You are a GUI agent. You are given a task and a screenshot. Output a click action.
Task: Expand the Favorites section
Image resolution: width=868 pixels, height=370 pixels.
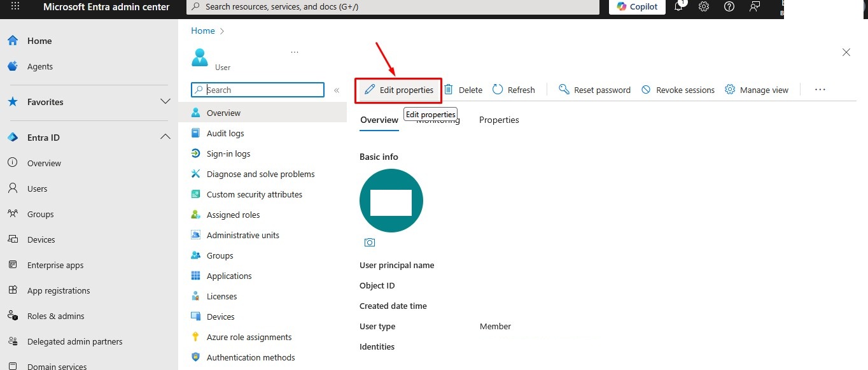point(165,101)
